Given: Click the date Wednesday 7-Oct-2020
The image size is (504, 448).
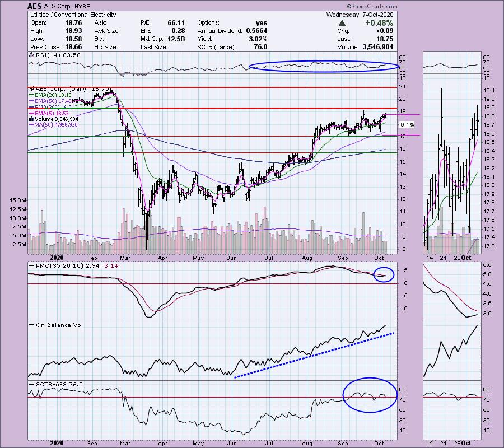Looking at the screenshot, I should click(360, 15).
